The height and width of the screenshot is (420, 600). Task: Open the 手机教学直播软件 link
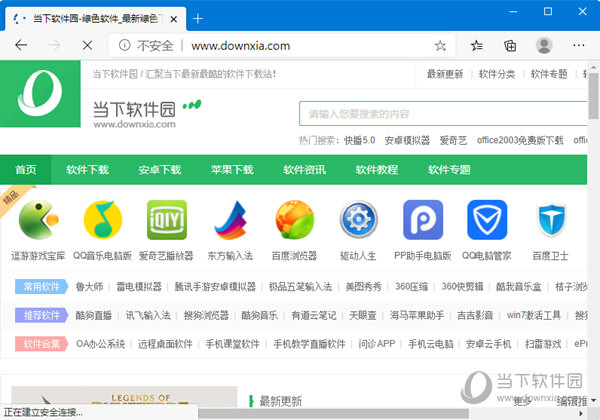coord(309,344)
